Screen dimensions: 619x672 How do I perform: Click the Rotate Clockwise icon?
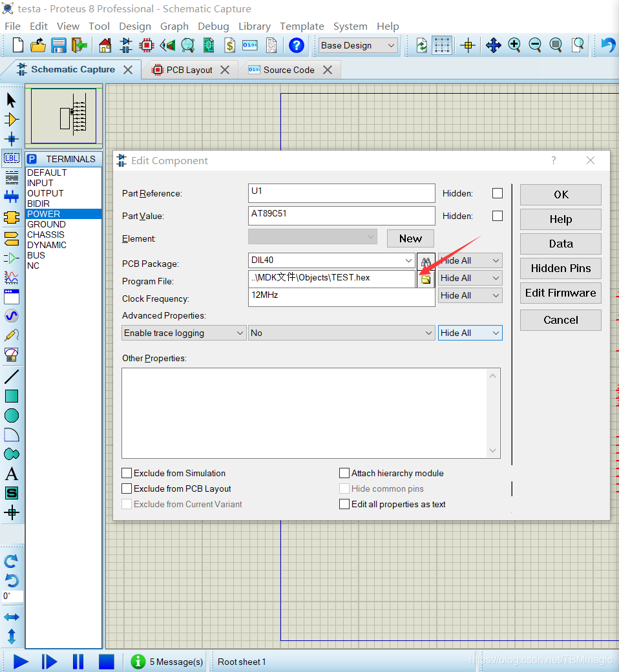tap(12, 561)
